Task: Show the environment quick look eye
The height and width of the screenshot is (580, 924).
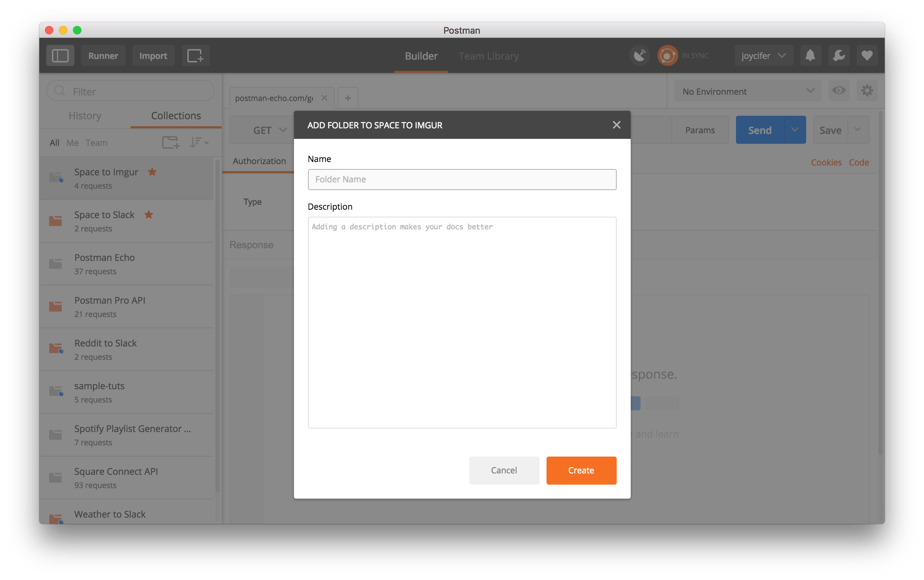Action: click(x=839, y=91)
